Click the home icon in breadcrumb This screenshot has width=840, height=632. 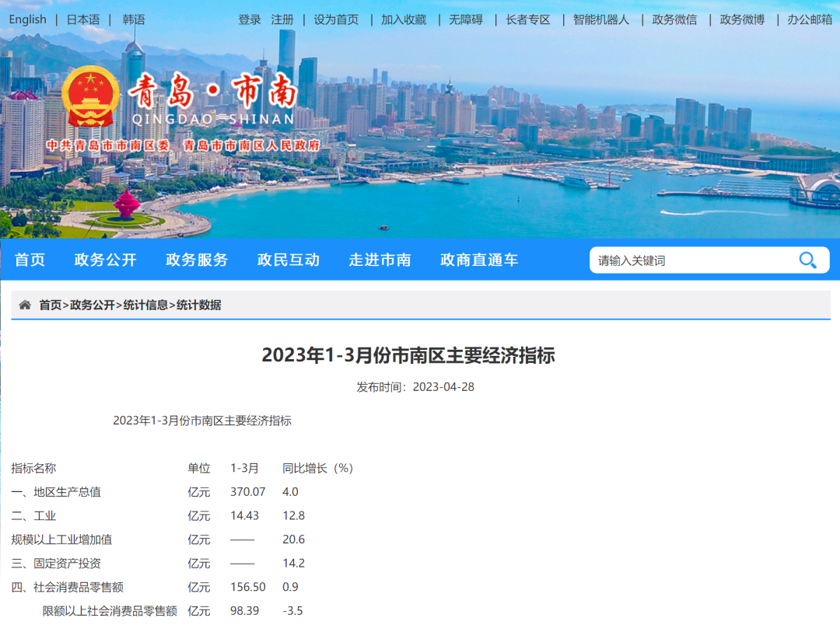pyautogui.click(x=25, y=305)
